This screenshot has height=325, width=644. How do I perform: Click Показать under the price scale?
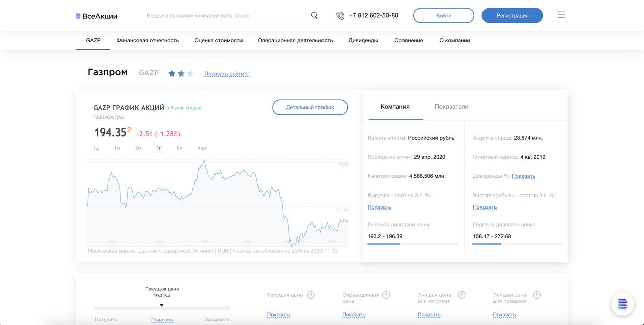(x=162, y=320)
